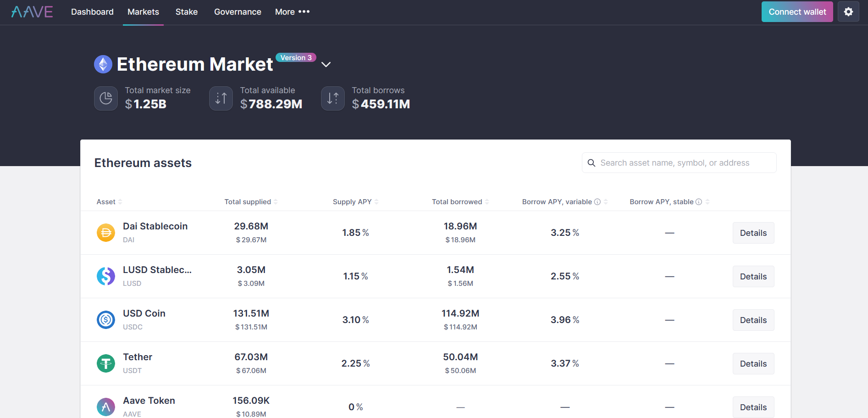Click the 3.25% variable borrow APY
The width and height of the screenshot is (868, 418).
click(x=565, y=233)
